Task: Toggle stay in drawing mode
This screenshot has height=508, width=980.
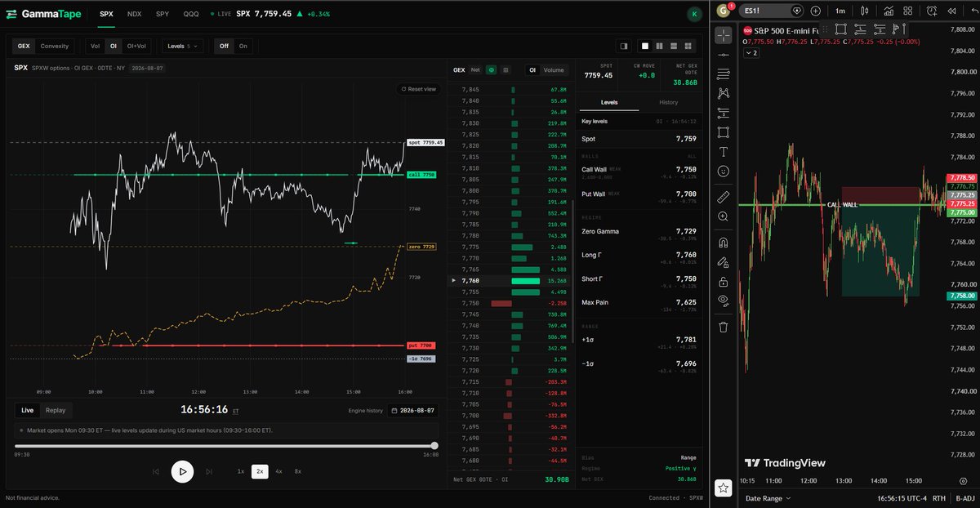Action: tap(723, 262)
